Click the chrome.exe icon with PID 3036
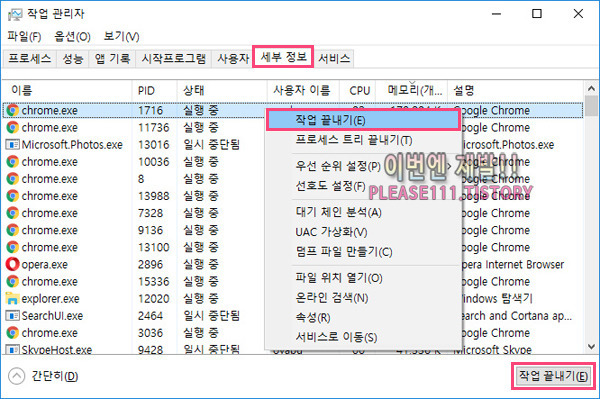 click(12, 333)
